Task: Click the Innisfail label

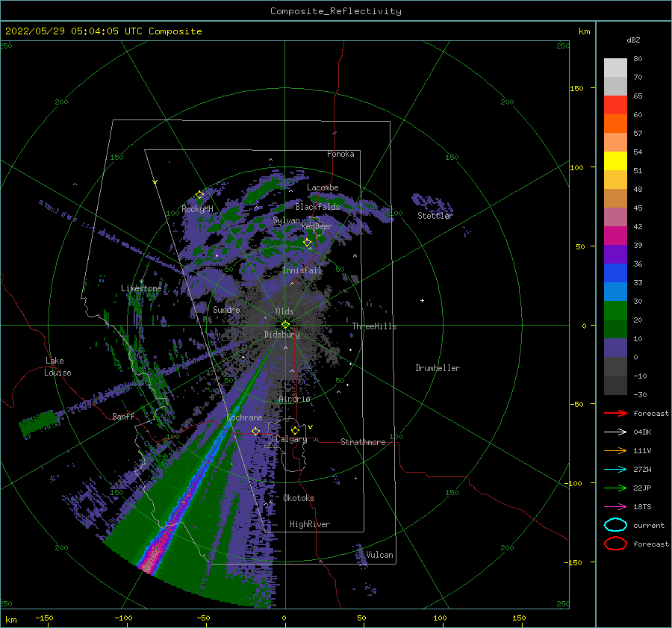Action: (302, 270)
